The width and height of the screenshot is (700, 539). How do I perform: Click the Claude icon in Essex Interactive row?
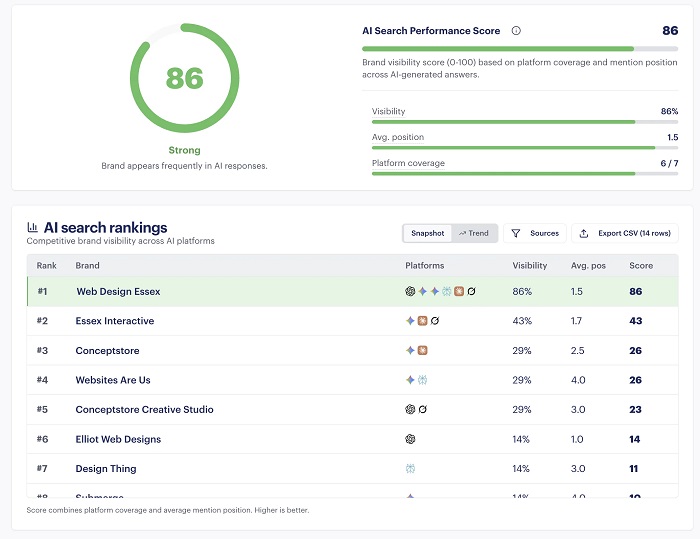pos(422,321)
